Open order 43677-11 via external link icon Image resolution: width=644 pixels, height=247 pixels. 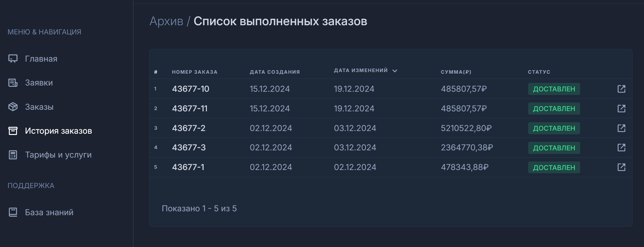pos(621,108)
